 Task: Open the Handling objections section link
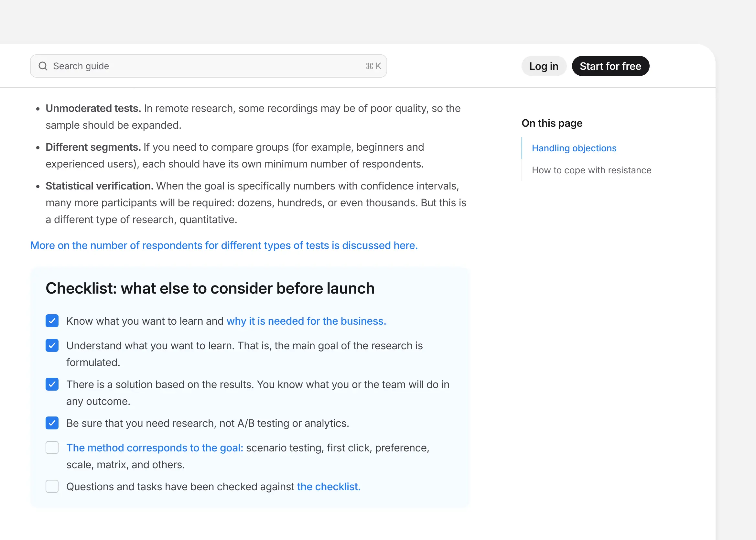tap(574, 148)
